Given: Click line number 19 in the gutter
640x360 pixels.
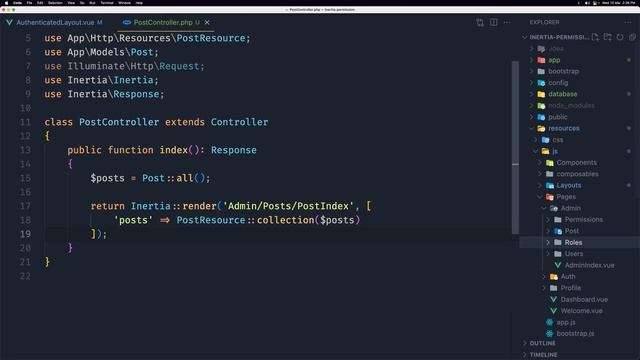Looking at the screenshot, I should coord(25,234).
